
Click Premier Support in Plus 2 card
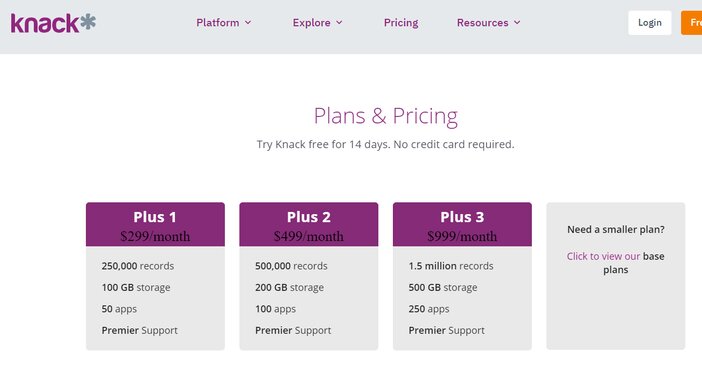(293, 330)
